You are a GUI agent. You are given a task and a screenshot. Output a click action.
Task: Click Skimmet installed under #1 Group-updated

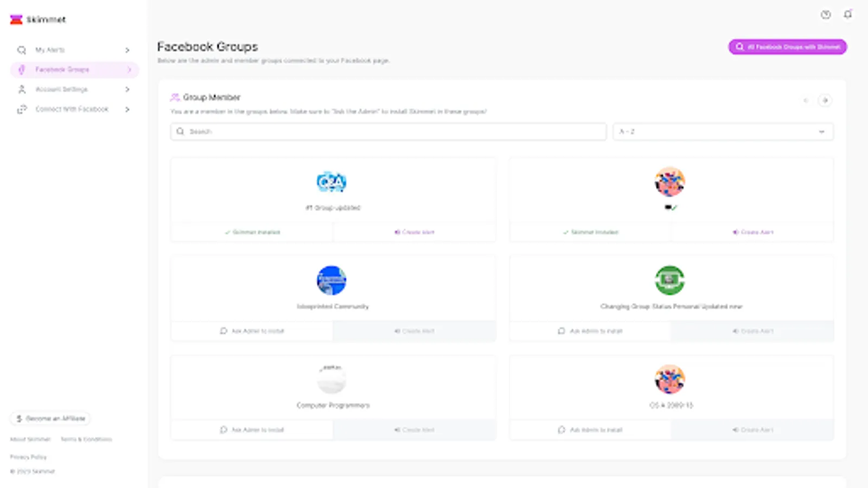[x=252, y=232]
